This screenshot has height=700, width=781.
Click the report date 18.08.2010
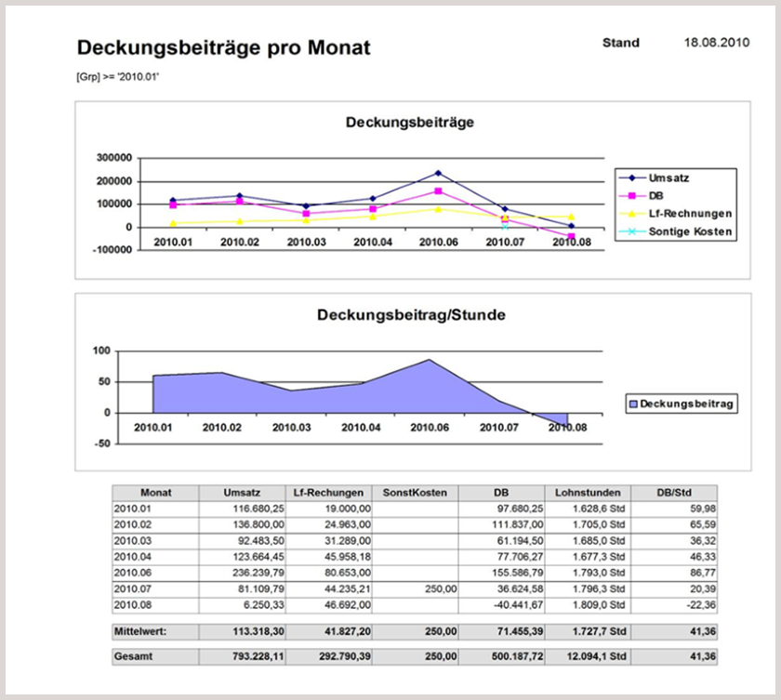pyautogui.click(x=716, y=43)
